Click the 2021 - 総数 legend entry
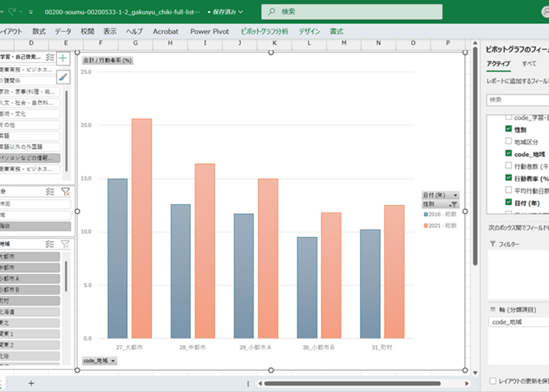549x392 pixels. point(440,226)
